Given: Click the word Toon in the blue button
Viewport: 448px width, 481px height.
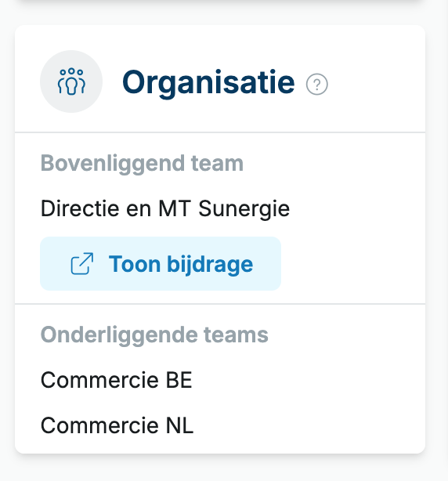Looking at the screenshot, I should 135,264.
